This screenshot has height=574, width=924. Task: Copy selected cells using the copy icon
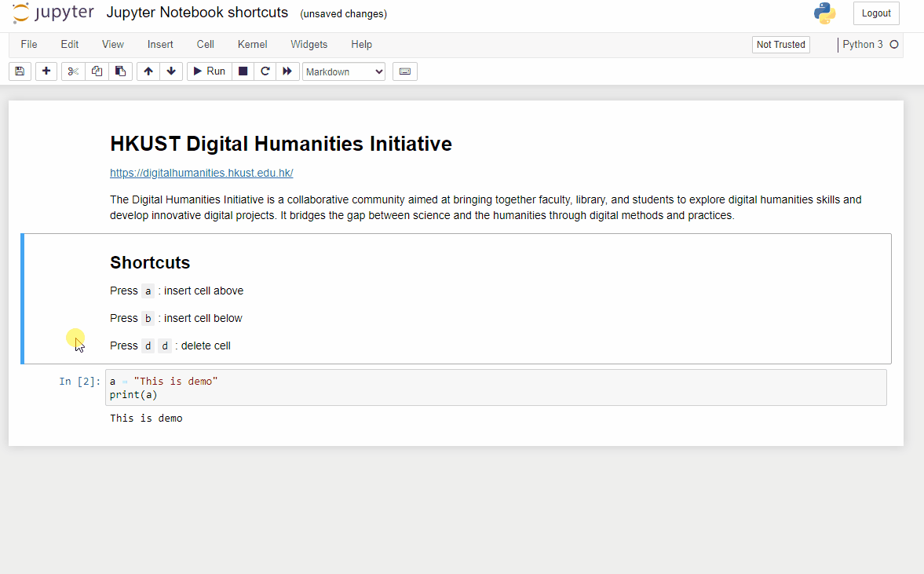(x=97, y=71)
